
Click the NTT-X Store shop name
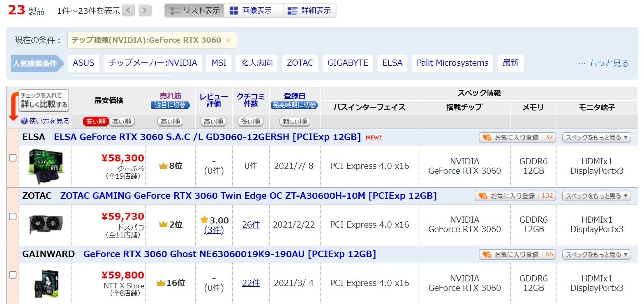click(x=124, y=286)
